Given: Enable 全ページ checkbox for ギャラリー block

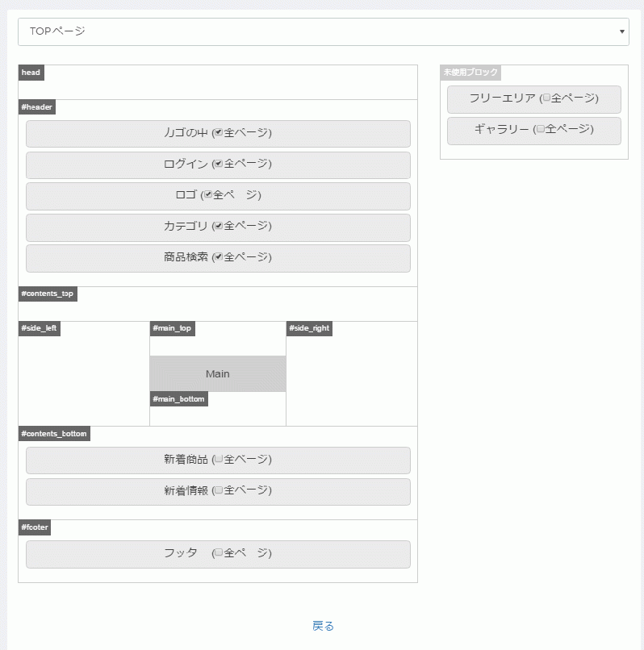Looking at the screenshot, I should click(540, 129).
